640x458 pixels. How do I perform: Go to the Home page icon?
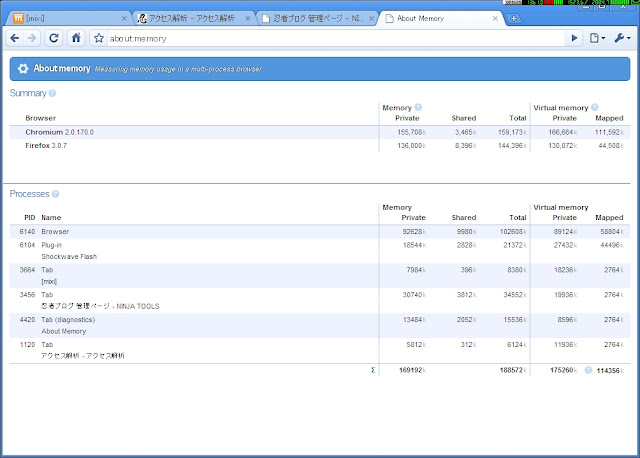76,38
